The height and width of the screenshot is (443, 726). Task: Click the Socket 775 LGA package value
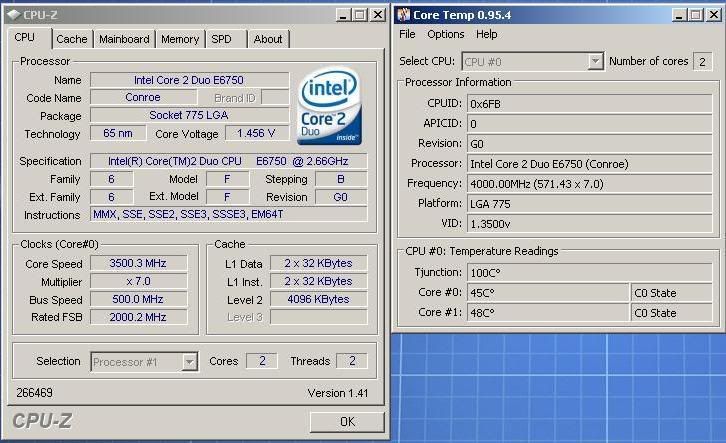coord(189,115)
